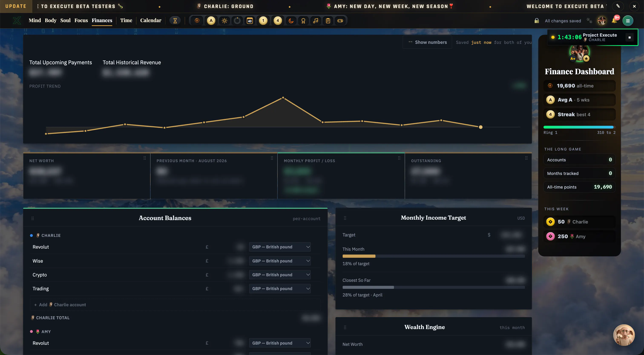
Task: Open the Calendar tab
Action: [151, 20]
